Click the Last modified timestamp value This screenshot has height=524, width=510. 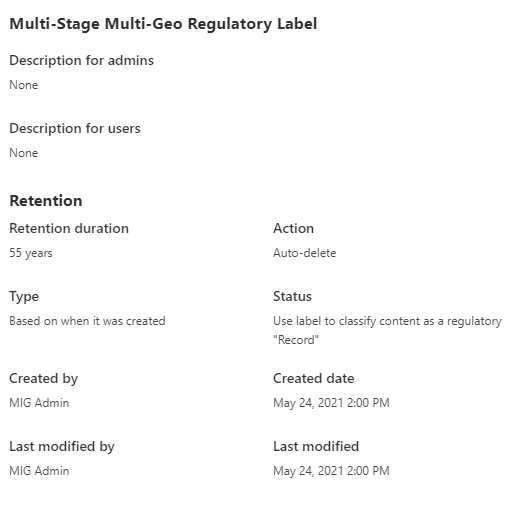pyautogui.click(x=331, y=471)
